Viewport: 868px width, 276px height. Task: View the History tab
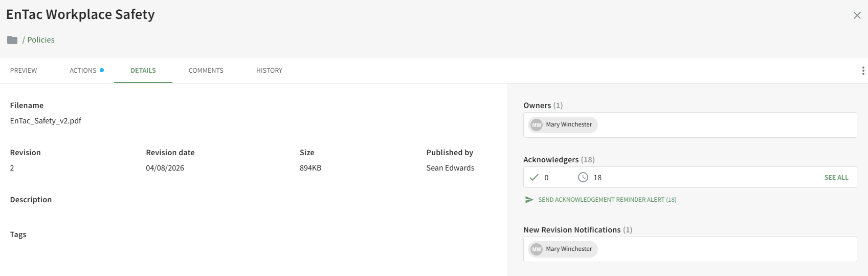(269, 71)
